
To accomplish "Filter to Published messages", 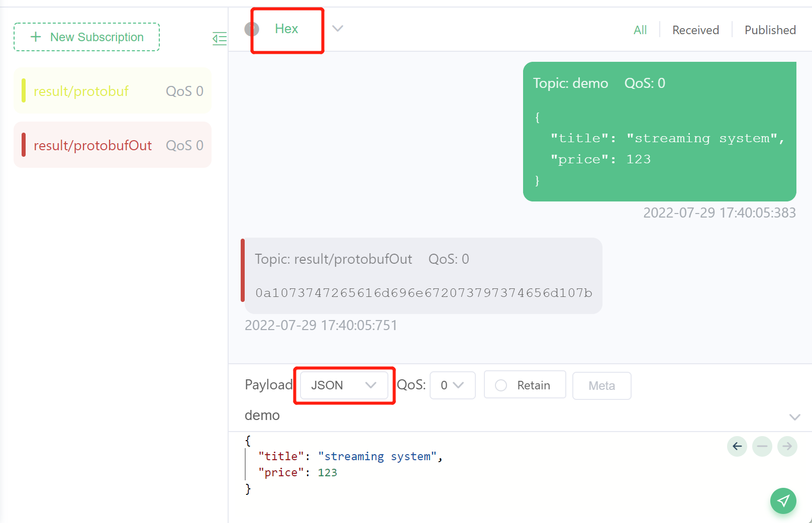I will click(770, 30).
